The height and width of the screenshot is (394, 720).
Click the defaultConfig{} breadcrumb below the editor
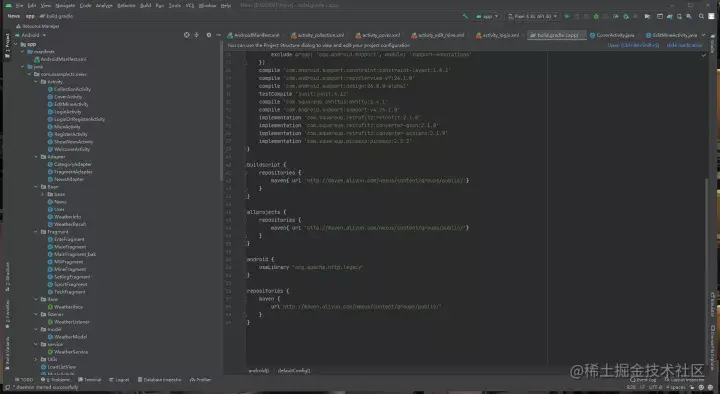294,371
